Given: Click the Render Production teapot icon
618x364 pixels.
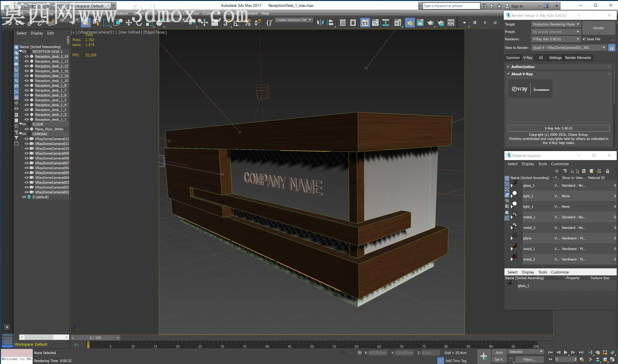Looking at the screenshot, I should (x=430, y=23).
